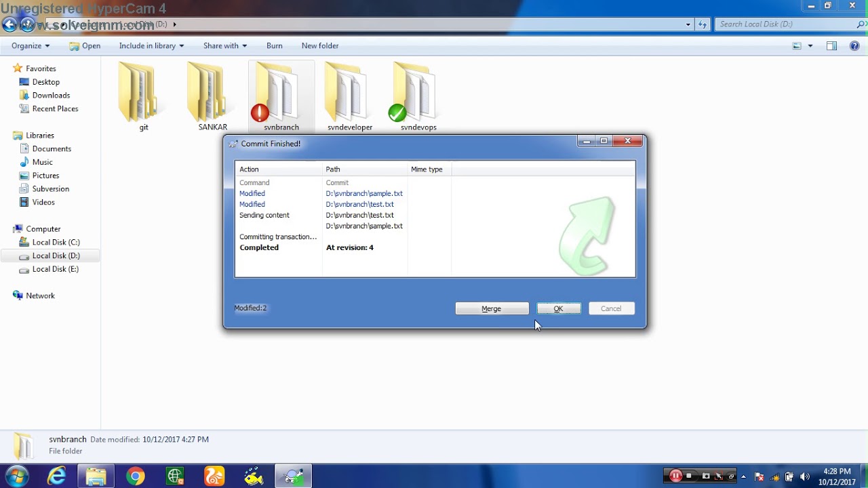The width and height of the screenshot is (868, 488).
Task: Open Local Disk (C:) in navigation pane
Action: click(x=56, y=242)
